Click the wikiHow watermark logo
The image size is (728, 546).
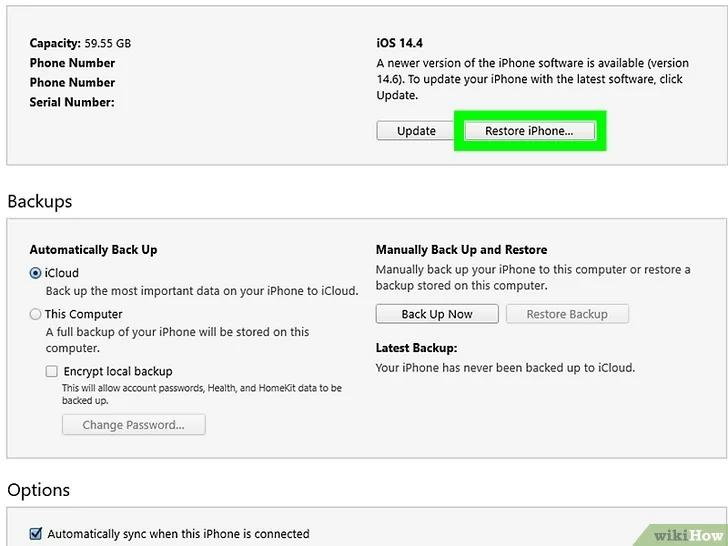[x=689, y=535]
